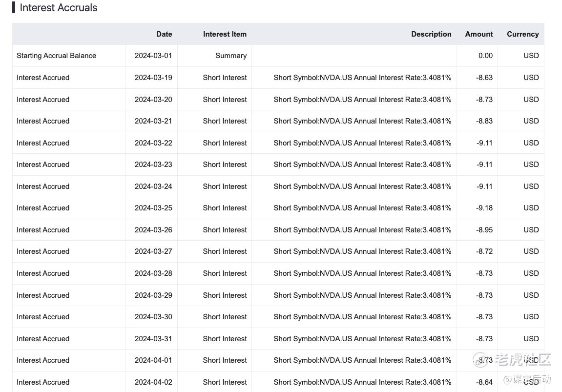Click the NVDA description in the 2024-03-19 row

pos(362,78)
